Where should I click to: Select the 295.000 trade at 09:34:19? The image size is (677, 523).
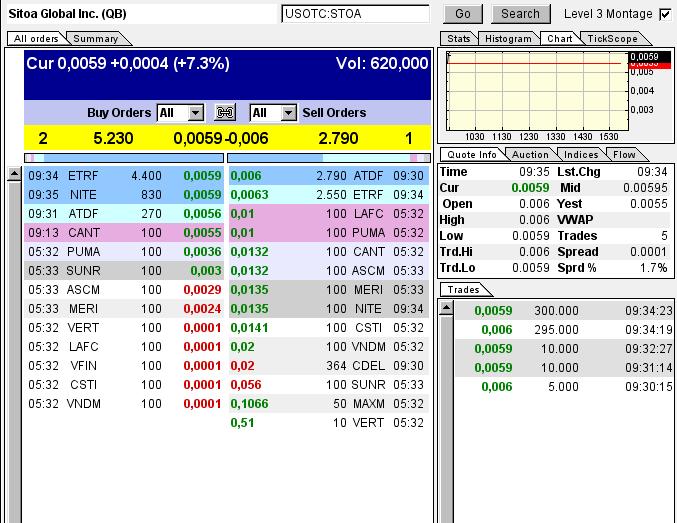tap(565, 330)
